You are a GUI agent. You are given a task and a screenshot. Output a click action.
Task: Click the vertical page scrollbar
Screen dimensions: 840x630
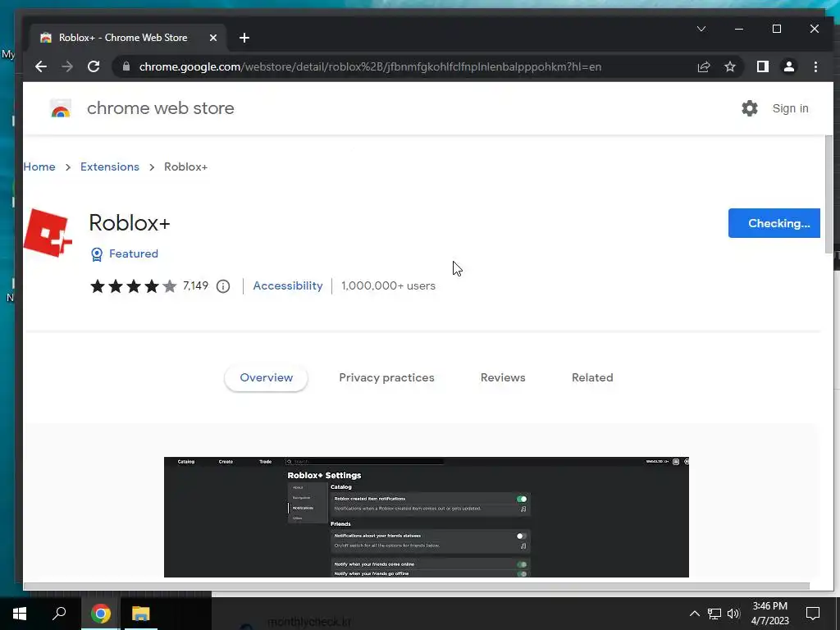click(x=829, y=194)
